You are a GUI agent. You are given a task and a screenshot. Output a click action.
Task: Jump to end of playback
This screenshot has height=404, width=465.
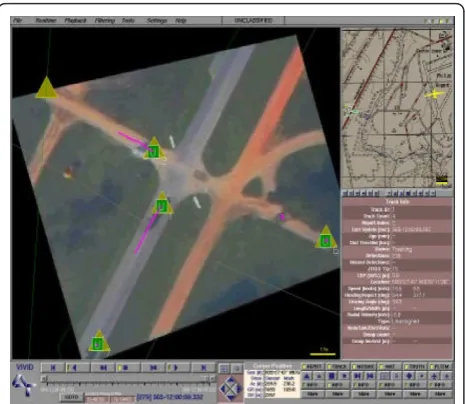tap(203, 368)
